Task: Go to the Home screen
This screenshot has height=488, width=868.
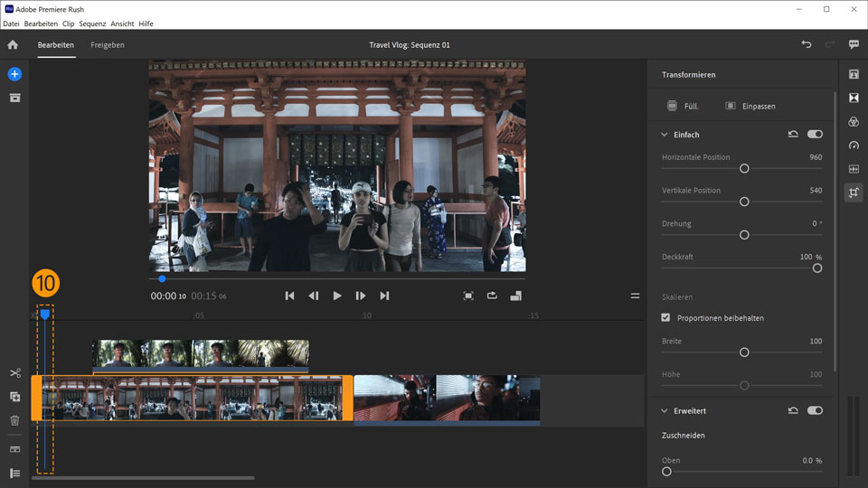Action: coord(13,45)
